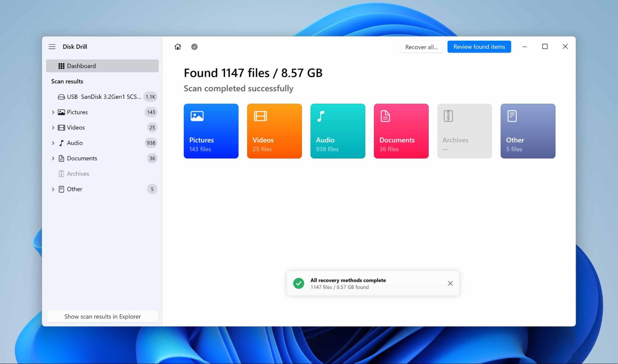The height and width of the screenshot is (364, 618).
Task: Click the checkmark status icon beside home
Action: 194,47
